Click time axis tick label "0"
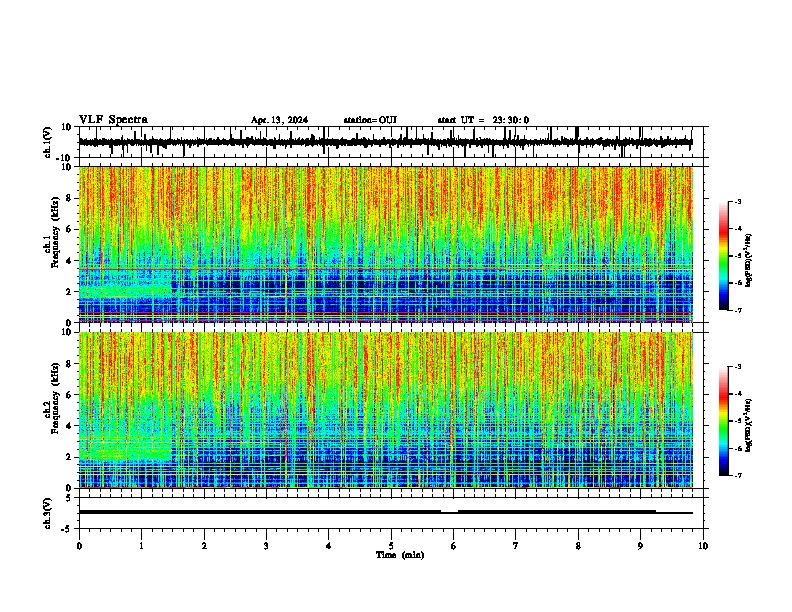The image size is (792, 612). 79,546
